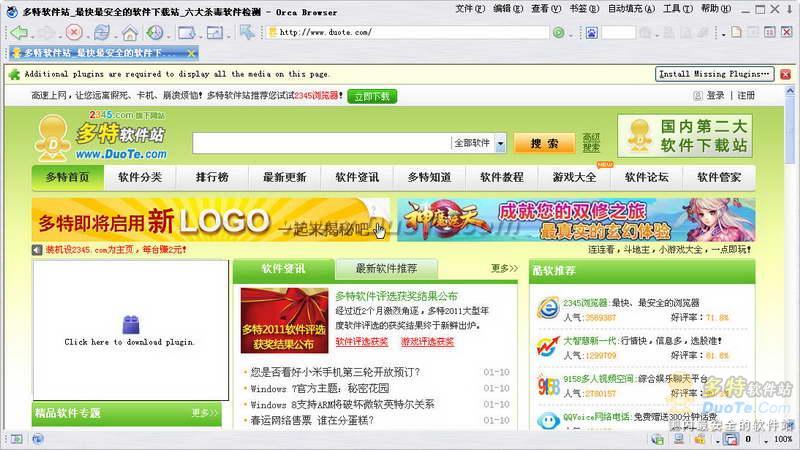Click the 高级搜索 link
Screen dimensions: 800x450
pos(591,143)
